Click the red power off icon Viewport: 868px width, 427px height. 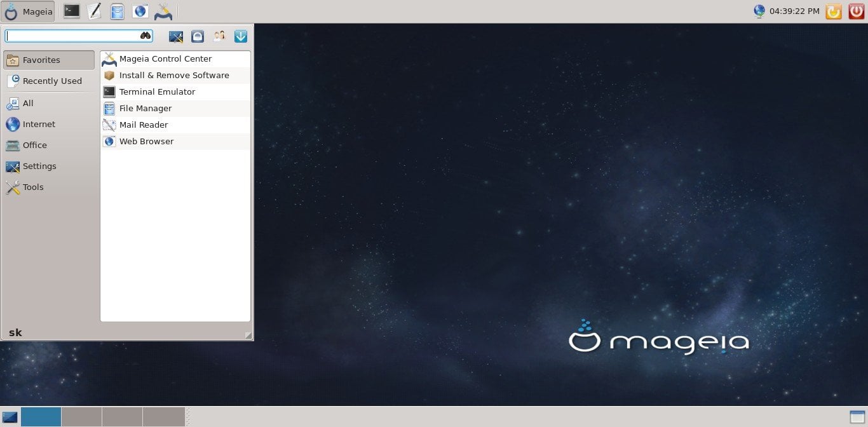[x=857, y=11]
